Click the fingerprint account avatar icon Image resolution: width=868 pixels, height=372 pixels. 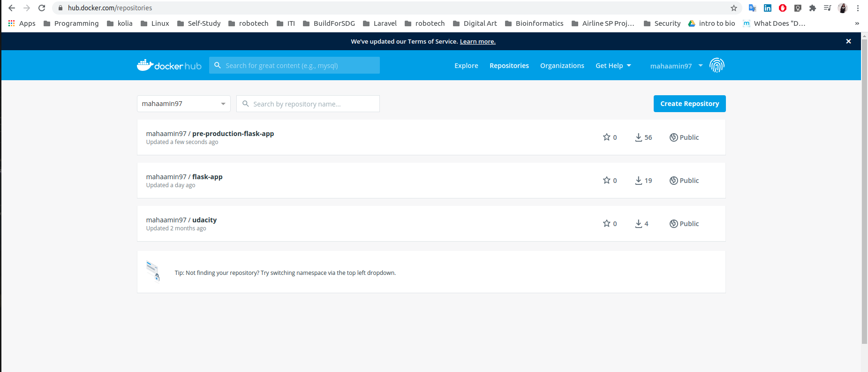point(717,65)
